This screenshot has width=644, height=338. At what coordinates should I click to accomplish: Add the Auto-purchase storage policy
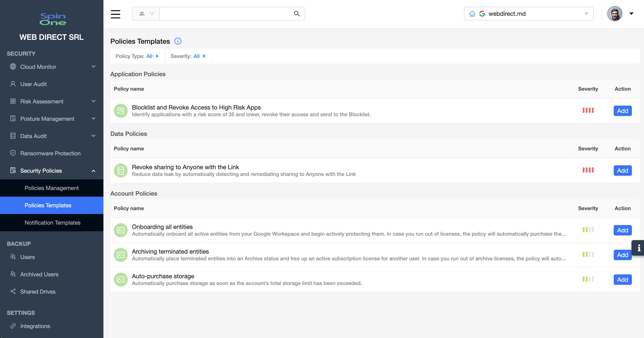pos(622,280)
